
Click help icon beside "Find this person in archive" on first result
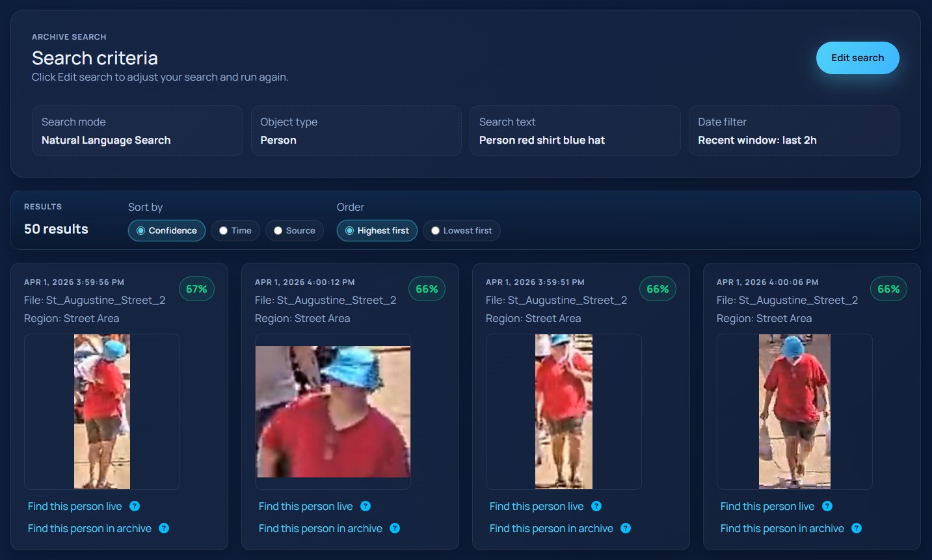(x=164, y=528)
